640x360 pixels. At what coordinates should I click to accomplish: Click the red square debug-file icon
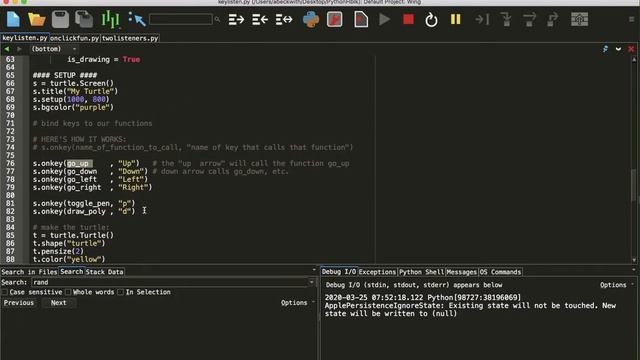click(x=334, y=19)
